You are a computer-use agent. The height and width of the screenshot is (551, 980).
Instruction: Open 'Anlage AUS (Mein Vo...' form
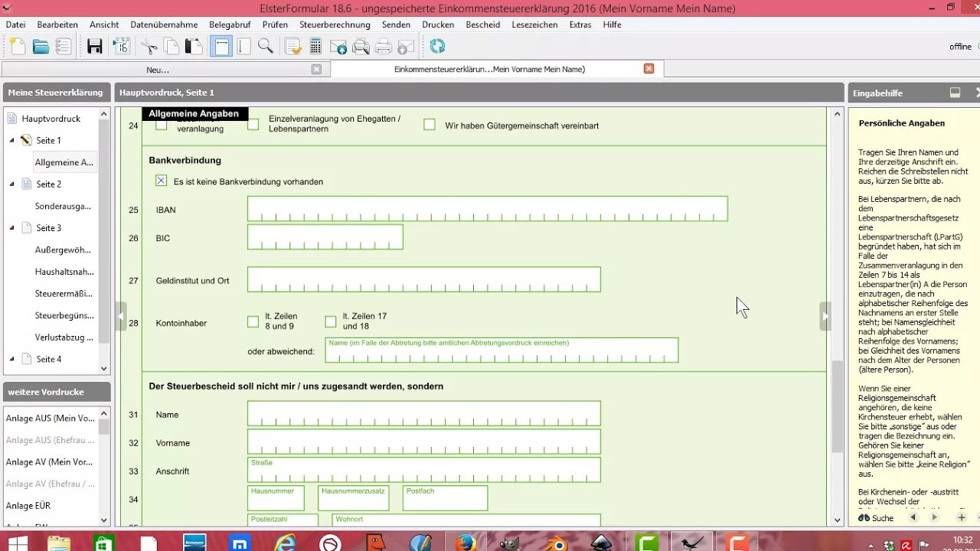tap(51, 418)
